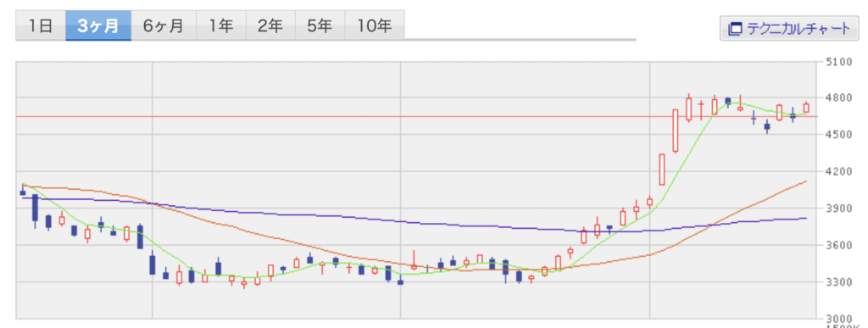Select the 10年 period tab
This screenshot has height=328, width=868.
pyautogui.click(x=374, y=25)
